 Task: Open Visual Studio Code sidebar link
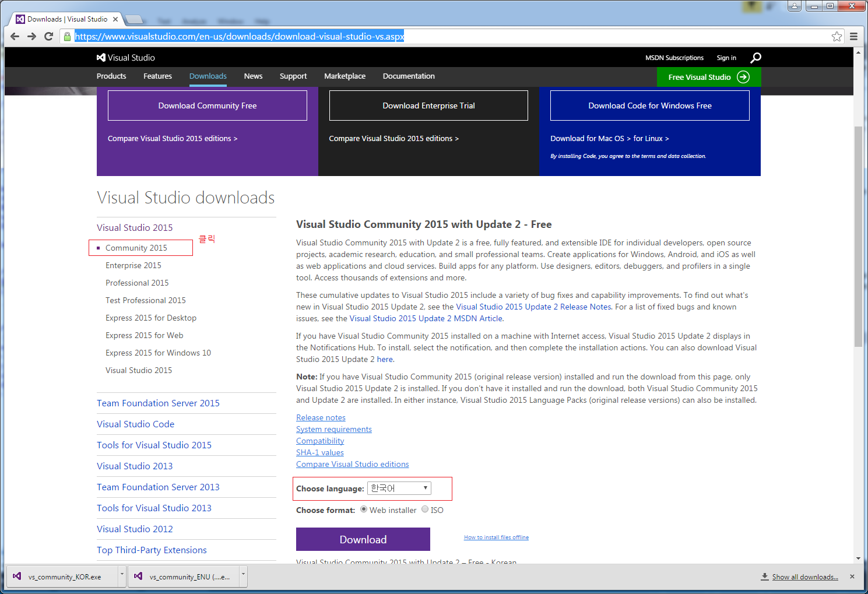pos(135,424)
